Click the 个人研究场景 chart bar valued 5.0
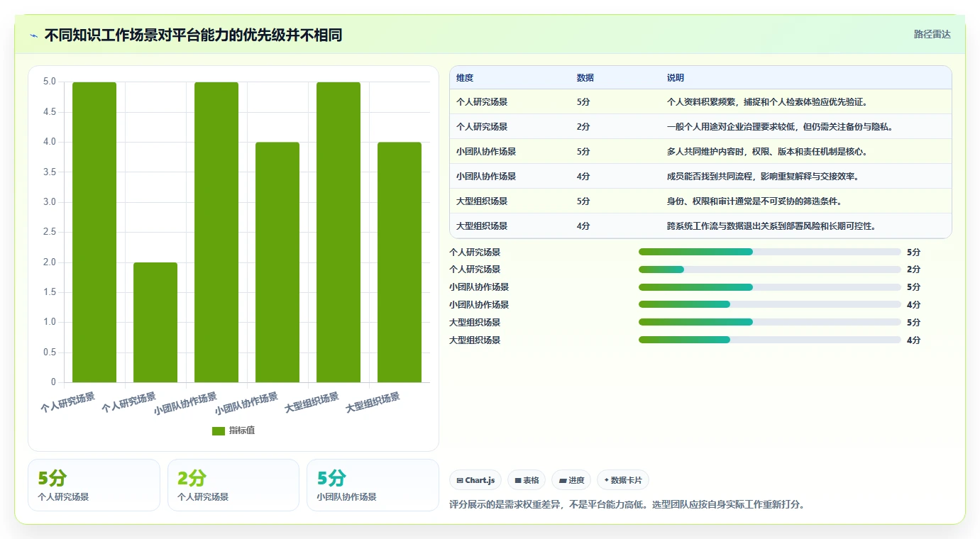980x539 pixels. click(94, 232)
